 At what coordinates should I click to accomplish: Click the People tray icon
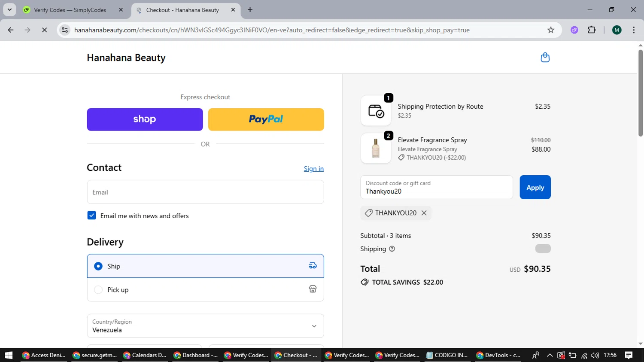click(535, 355)
